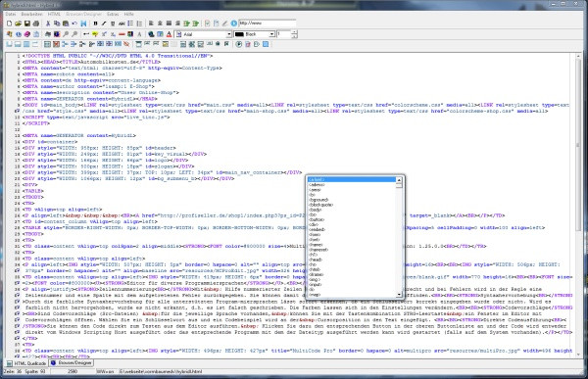The width and height of the screenshot is (588, 379).
Task: Click the black color swatch
Action: coord(239,34)
